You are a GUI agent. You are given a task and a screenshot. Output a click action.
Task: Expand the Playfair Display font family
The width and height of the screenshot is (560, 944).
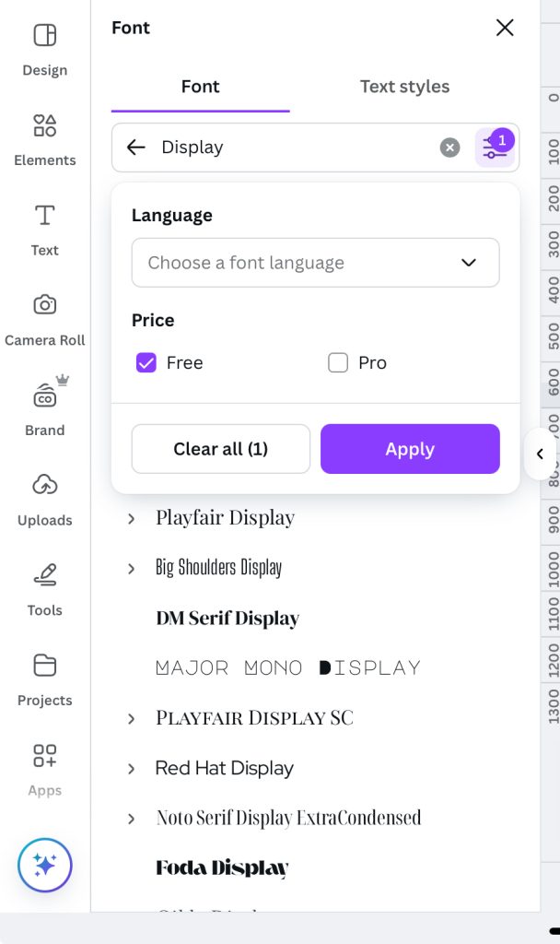(x=132, y=518)
